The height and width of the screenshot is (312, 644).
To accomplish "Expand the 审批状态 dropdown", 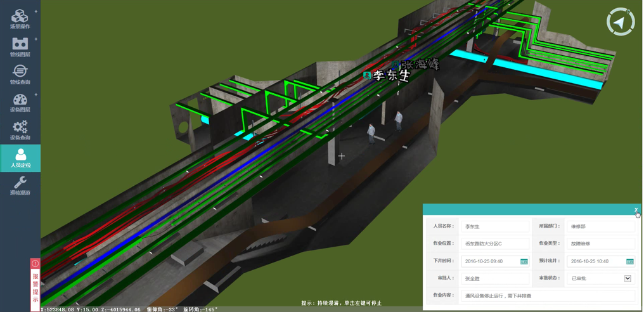I will click(628, 278).
